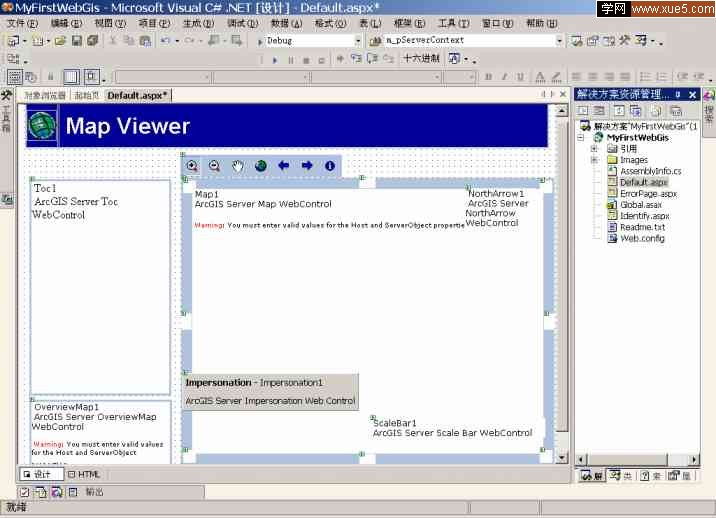Click the Paste clipboard icon
The height and width of the screenshot is (518, 716).
[x=145, y=41]
